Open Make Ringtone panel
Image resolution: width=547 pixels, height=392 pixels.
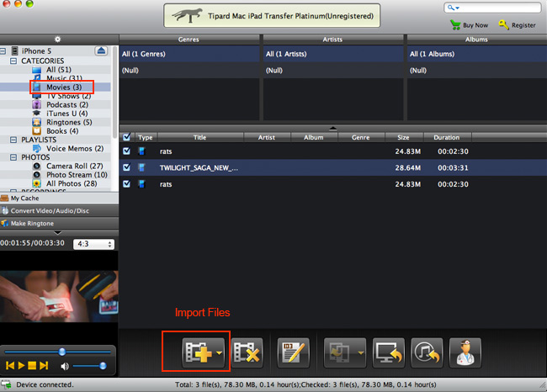[59, 223]
